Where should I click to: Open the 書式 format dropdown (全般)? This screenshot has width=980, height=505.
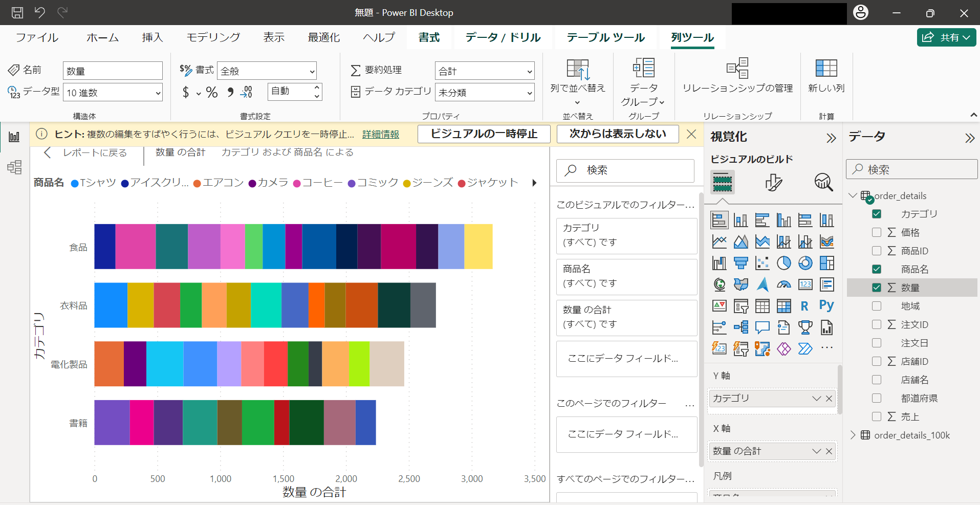pos(267,71)
